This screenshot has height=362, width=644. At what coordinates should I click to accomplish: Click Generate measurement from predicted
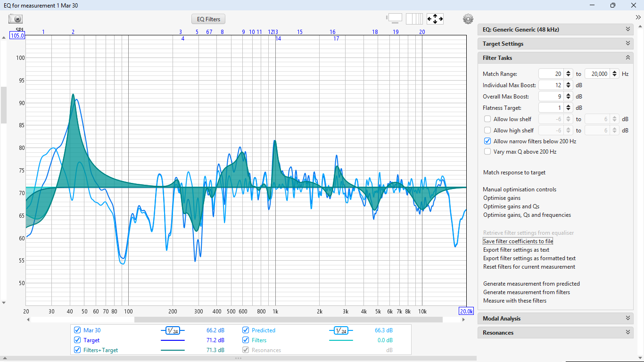(532, 284)
